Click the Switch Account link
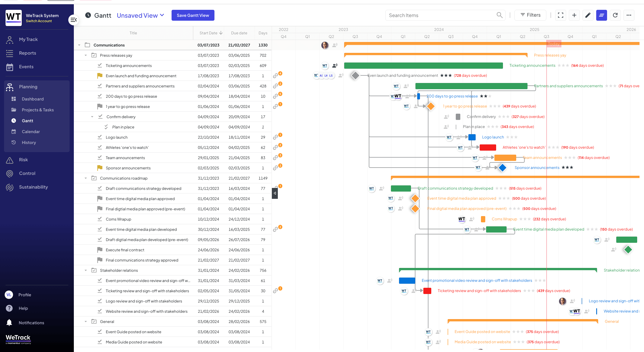This screenshot has height=352, width=644. tap(39, 21)
